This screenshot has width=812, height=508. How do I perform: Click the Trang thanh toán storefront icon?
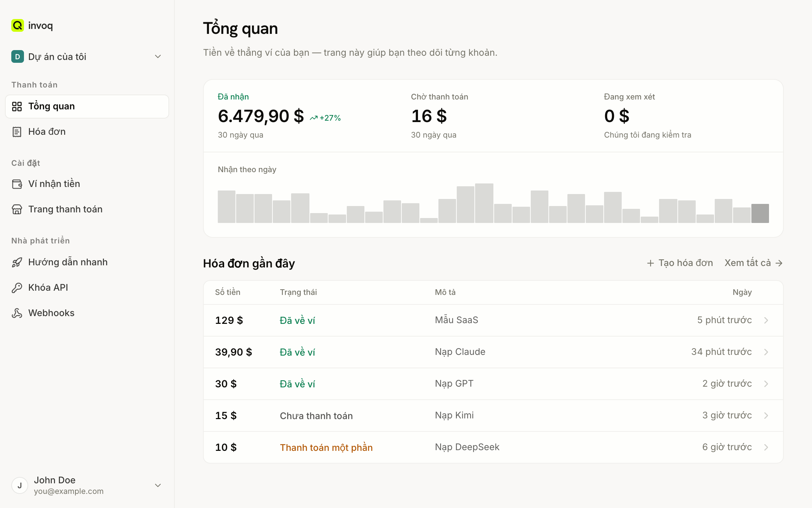[17, 209]
